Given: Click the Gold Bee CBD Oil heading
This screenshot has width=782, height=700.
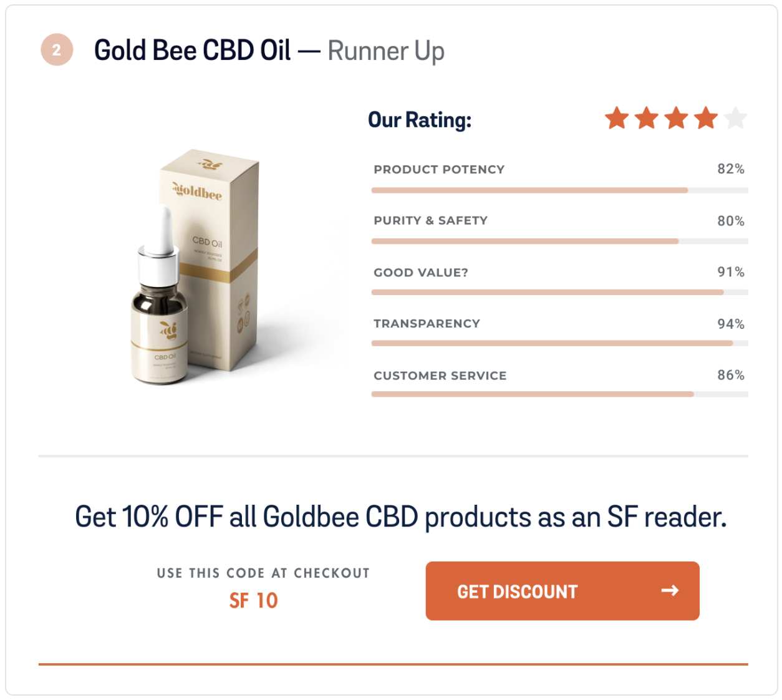Looking at the screenshot, I should pos(191,50).
